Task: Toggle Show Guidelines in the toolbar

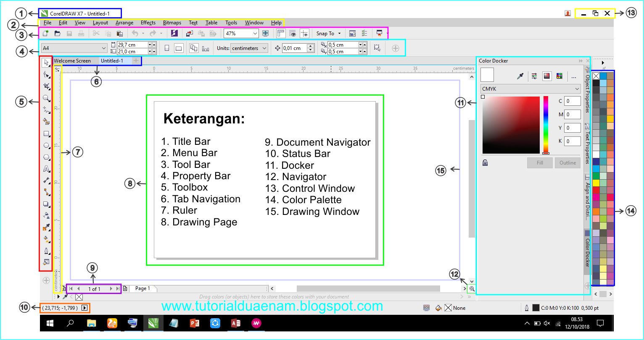Action: 305,33
